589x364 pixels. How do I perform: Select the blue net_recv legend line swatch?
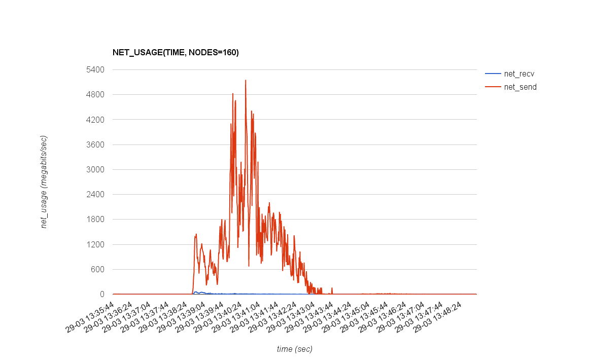click(492, 74)
